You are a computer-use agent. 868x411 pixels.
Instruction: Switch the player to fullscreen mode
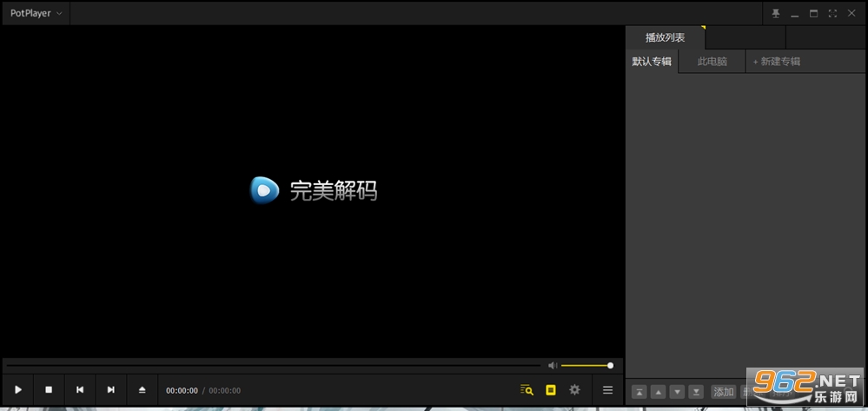pyautogui.click(x=832, y=13)
